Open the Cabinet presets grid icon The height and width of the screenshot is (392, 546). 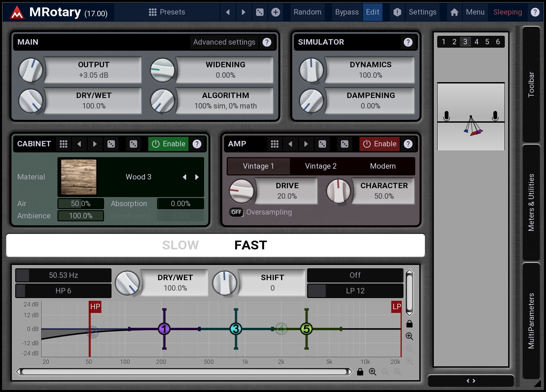coord(64,144)
